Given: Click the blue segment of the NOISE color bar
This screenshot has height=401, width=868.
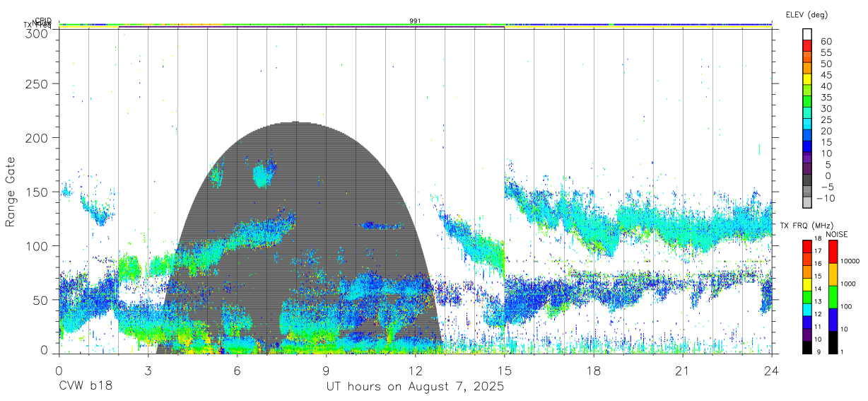Looking at the screenshot, I should pos(833,320).
